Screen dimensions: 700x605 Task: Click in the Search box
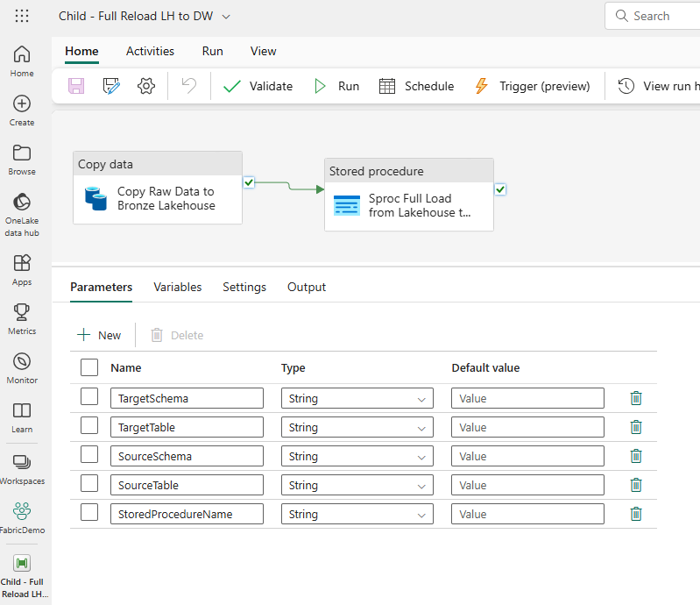click(653, 16)
